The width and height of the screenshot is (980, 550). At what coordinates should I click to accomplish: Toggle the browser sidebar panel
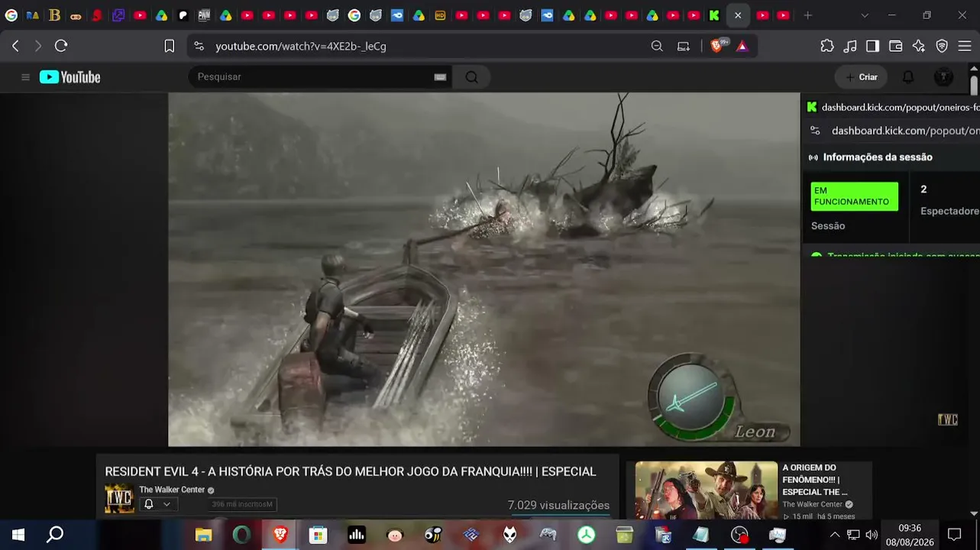tap(872, 46)
